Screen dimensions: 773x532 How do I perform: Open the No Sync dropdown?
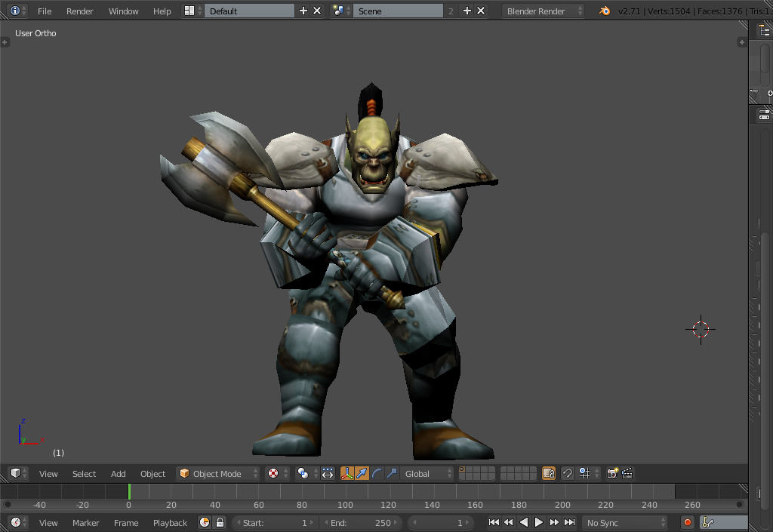[x=626, y=522]
